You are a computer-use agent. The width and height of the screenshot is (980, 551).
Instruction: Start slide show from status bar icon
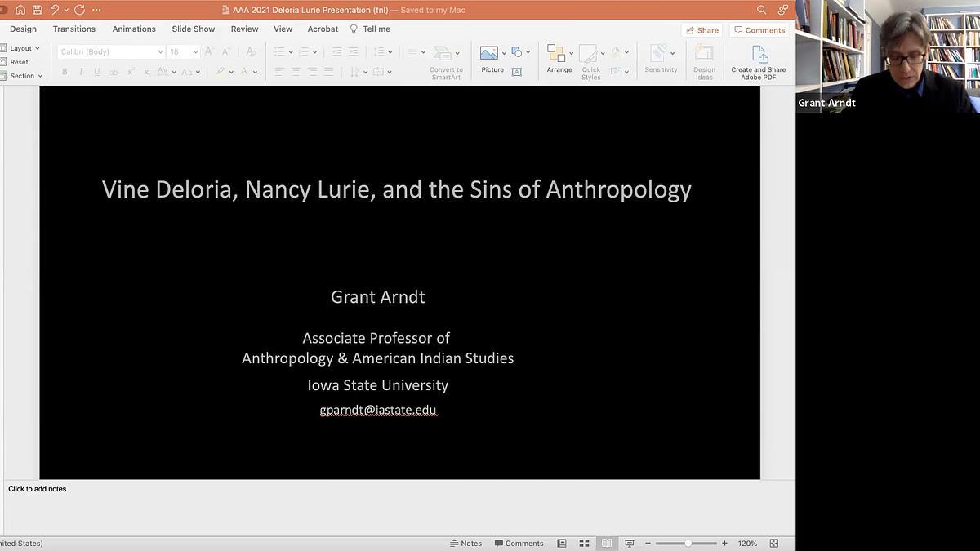point(630,544)
